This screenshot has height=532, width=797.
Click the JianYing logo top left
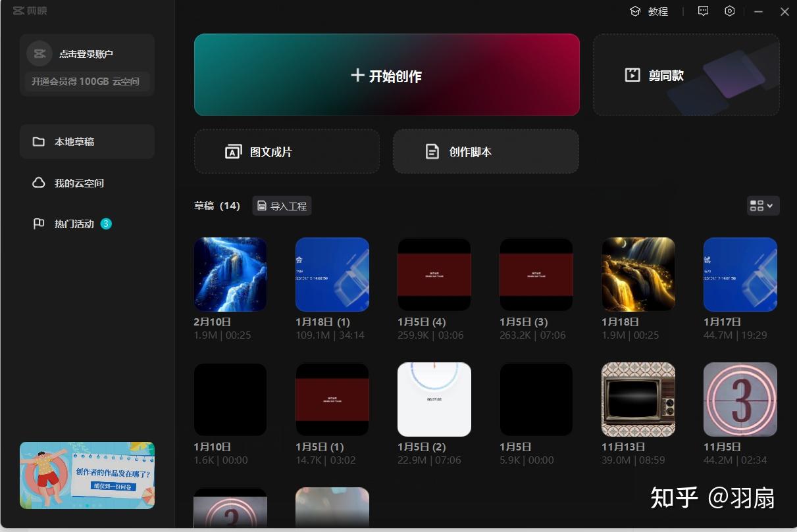pos(30,11)
